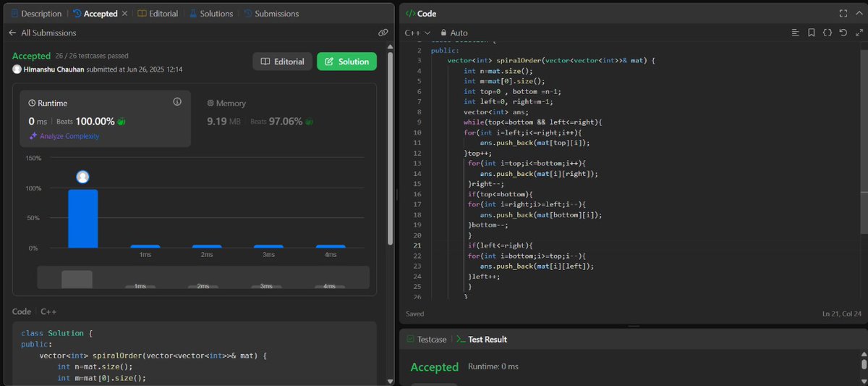The width and height of the screenshot is (868, 386).
Task: Click the tall blue 0ms runtime bar
Action: [x=82, y=219]
